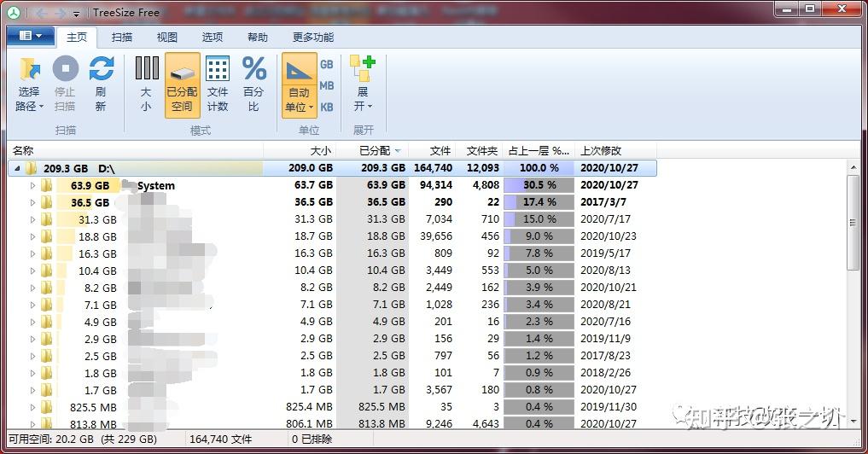The width and height of the screenshot is (868, 454).
Task: Open the Scan (扫描) tab
Action: pos(122,37)
